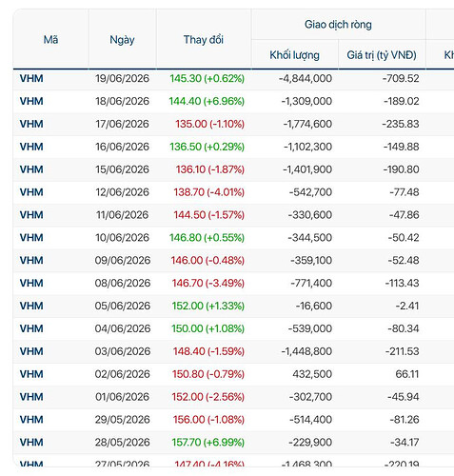Screen dimensions: 454x476
Task: Click net volume -1,309,000
Action: tap(306, 101)
